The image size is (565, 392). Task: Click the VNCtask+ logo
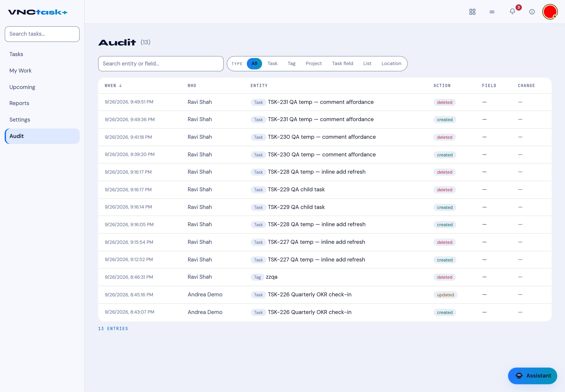click(38, 12)
